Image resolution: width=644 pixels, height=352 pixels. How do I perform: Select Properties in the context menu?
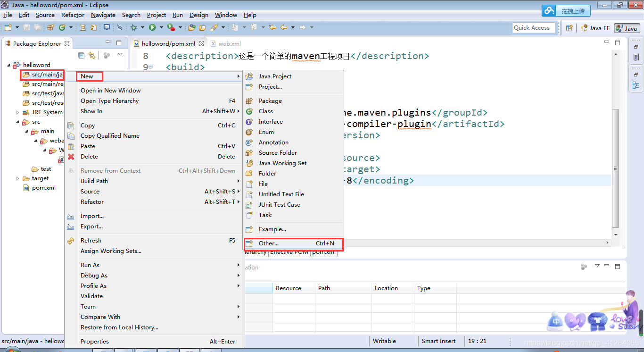pyautogui.click(x=154, y=342)
